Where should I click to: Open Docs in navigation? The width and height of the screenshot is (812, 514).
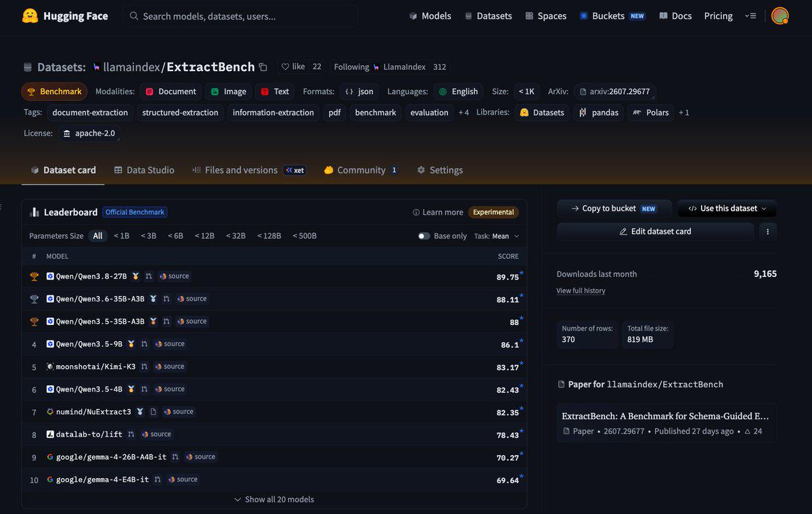[x=675, y=16]
